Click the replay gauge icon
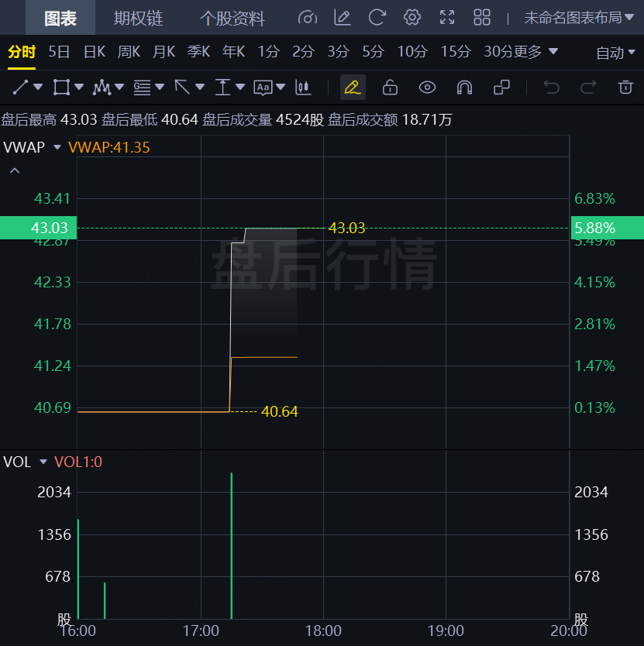Image resolution: width=644 pixels, height=646 pixels. point(308,18)
